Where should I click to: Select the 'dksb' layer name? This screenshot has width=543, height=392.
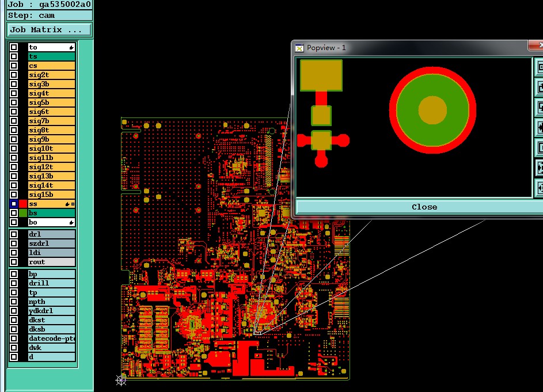51,329
